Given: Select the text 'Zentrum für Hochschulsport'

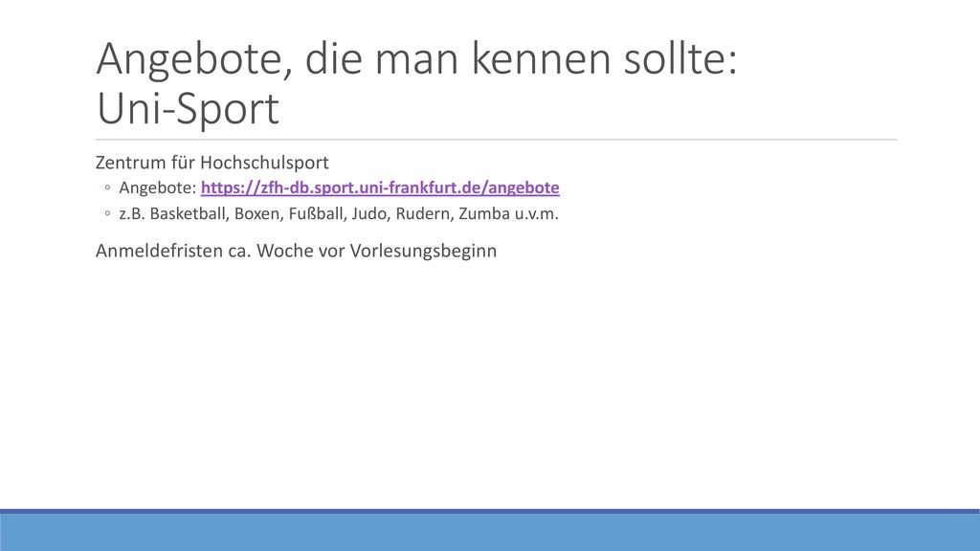Looking at the screenshot, I should click(212, 163).
